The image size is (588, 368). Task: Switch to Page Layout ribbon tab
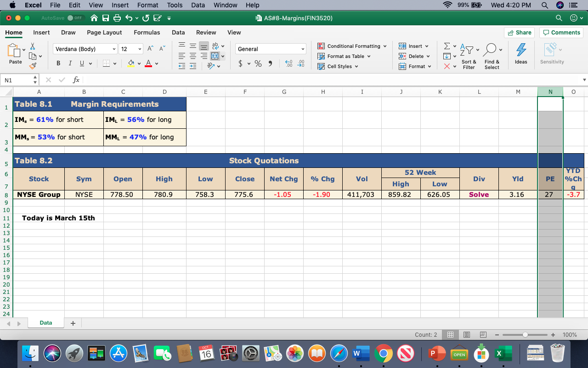pos(104,33)
